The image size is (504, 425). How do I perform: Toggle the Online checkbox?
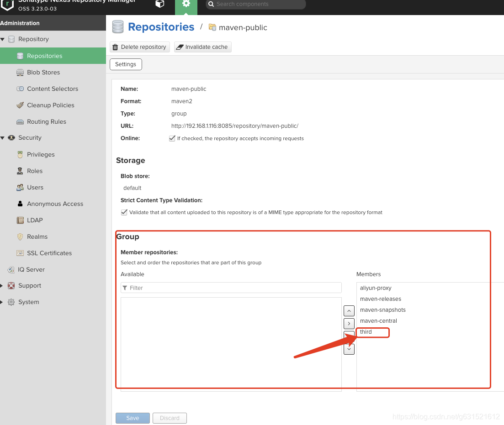(x=172, y=138)
